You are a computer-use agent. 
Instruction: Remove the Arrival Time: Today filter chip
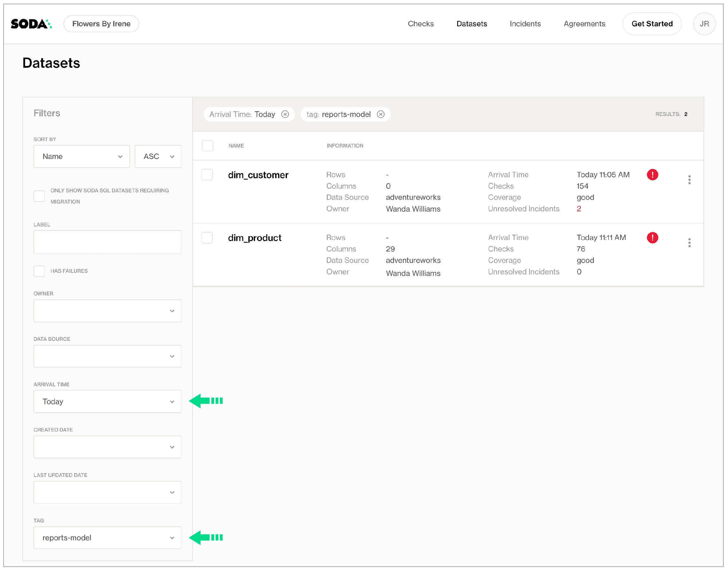click(x=285, y=114)
